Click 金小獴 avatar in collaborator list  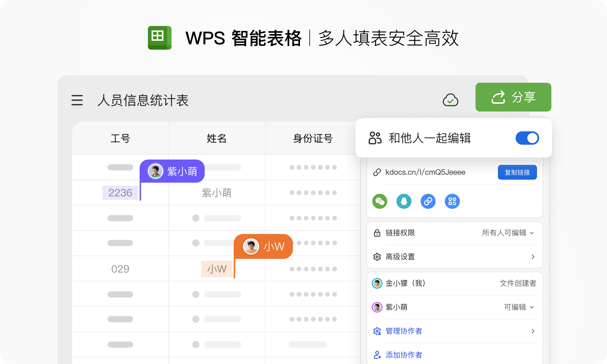pos(377,283)
